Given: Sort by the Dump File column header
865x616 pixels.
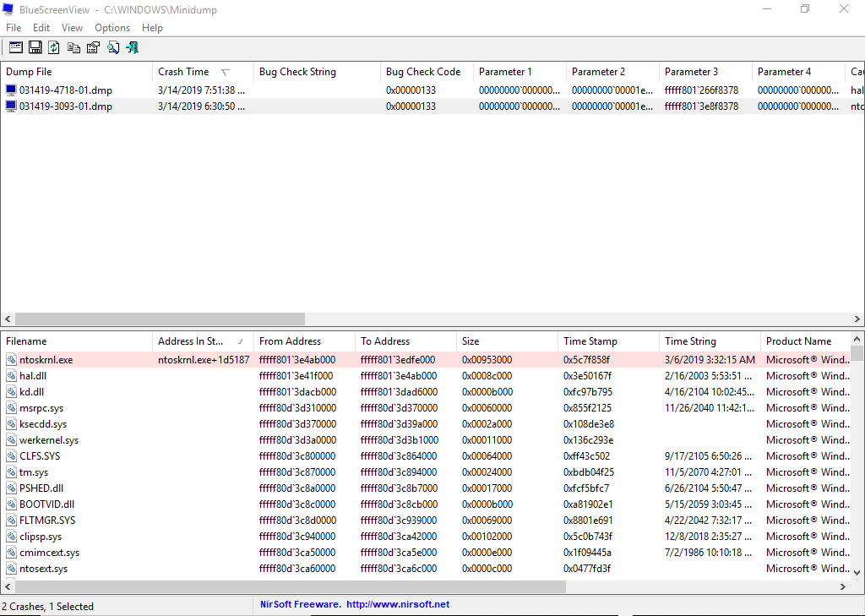Looking at the screenshot, I should coord(77,72).
